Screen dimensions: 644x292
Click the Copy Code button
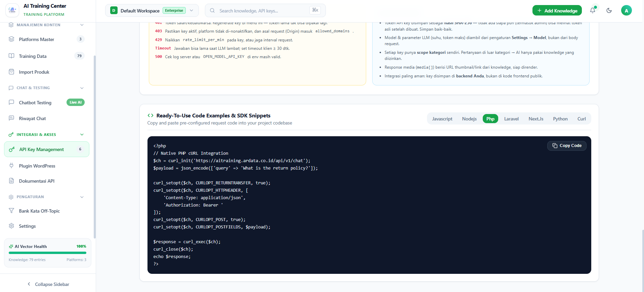coord(567,146)
